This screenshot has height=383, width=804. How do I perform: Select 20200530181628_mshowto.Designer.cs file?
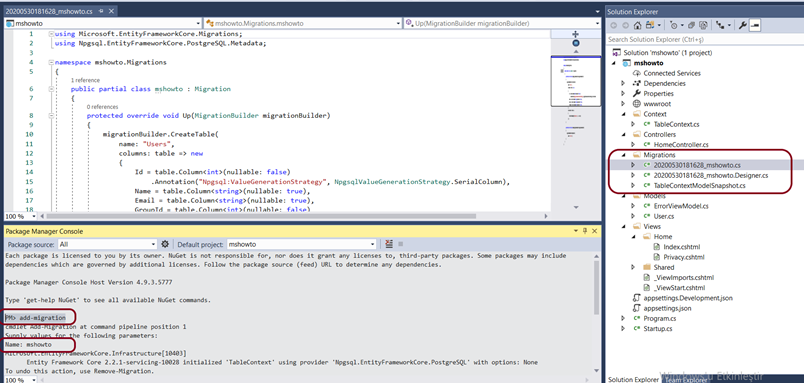[x=711, y=175]
